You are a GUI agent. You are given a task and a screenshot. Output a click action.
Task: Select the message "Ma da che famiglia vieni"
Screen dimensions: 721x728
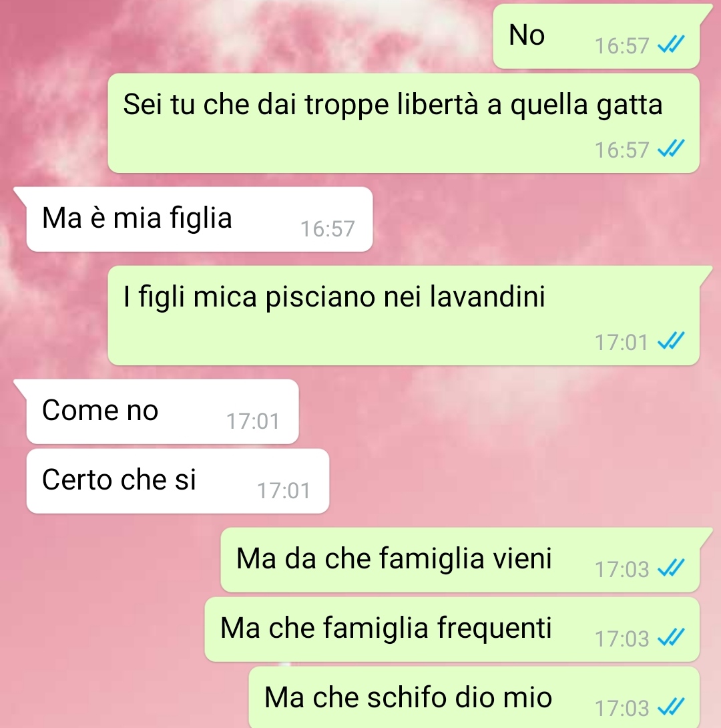(460, 560)
